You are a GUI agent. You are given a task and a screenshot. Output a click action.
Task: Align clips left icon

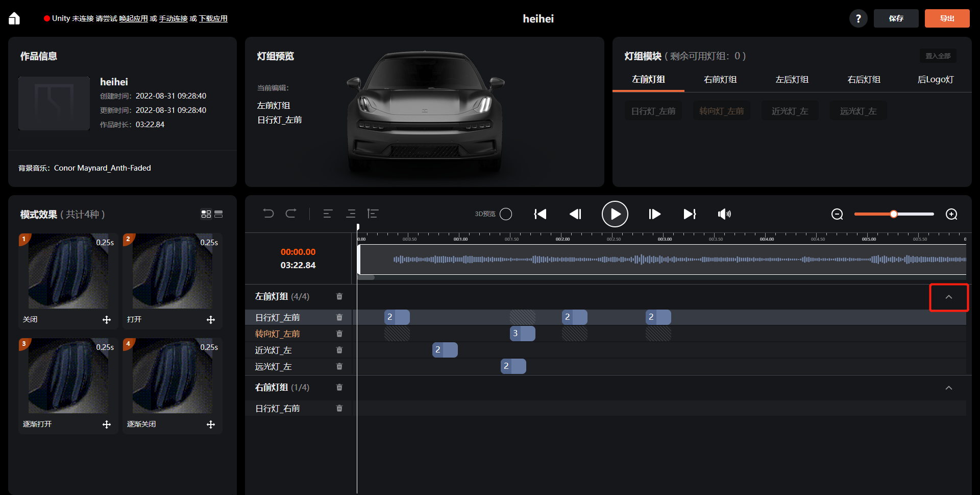point(328,214)
